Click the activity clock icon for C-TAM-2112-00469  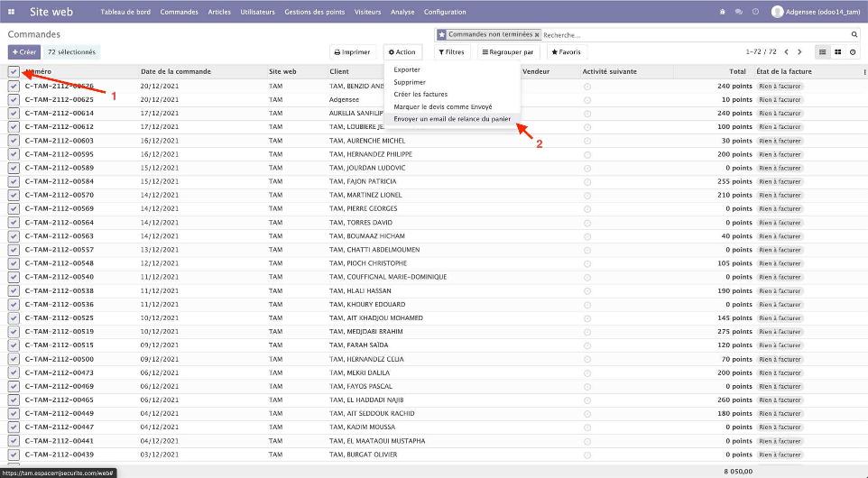point(587,387)
